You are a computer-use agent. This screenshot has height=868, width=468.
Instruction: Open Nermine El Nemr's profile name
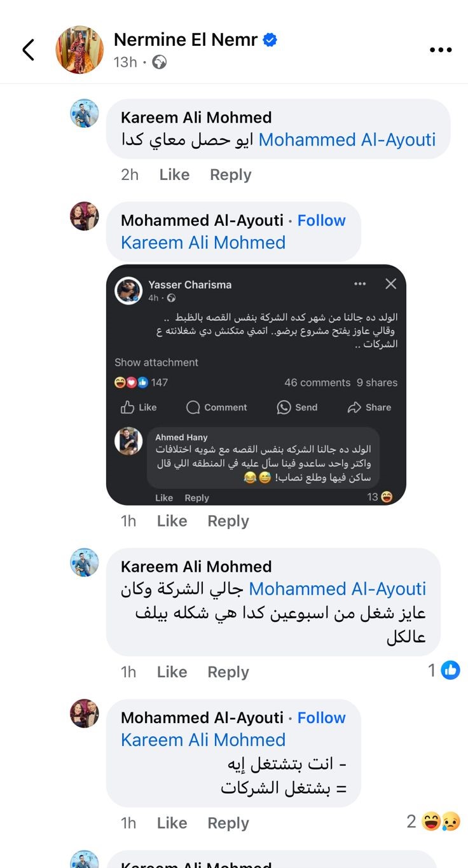[x=186, y=40]
